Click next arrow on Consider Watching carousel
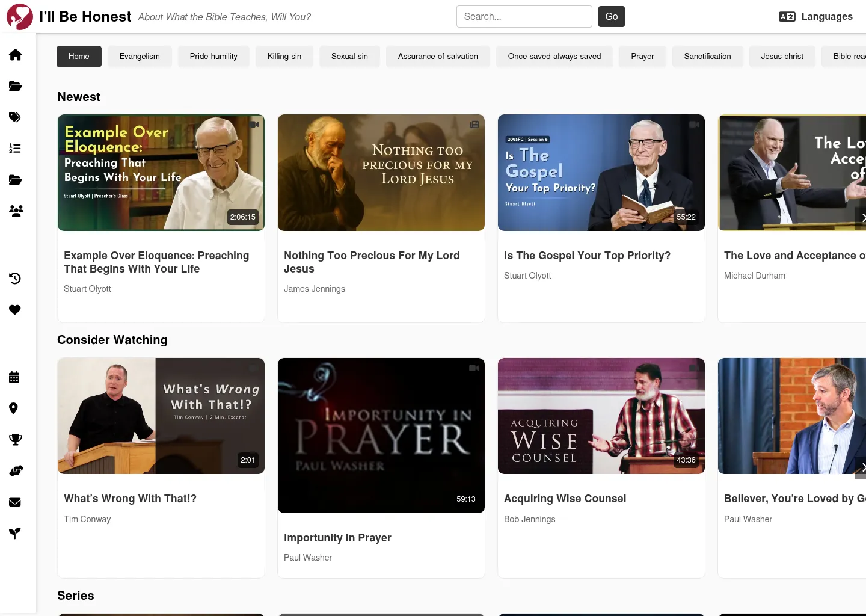The width and height of the screenshot is (866, 616). 861,467
